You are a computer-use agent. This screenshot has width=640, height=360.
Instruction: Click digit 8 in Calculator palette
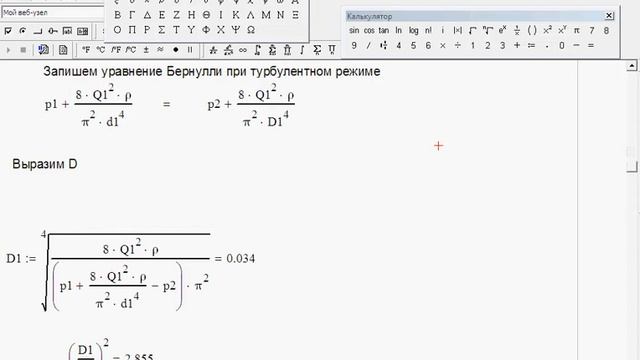pos(606,30)
